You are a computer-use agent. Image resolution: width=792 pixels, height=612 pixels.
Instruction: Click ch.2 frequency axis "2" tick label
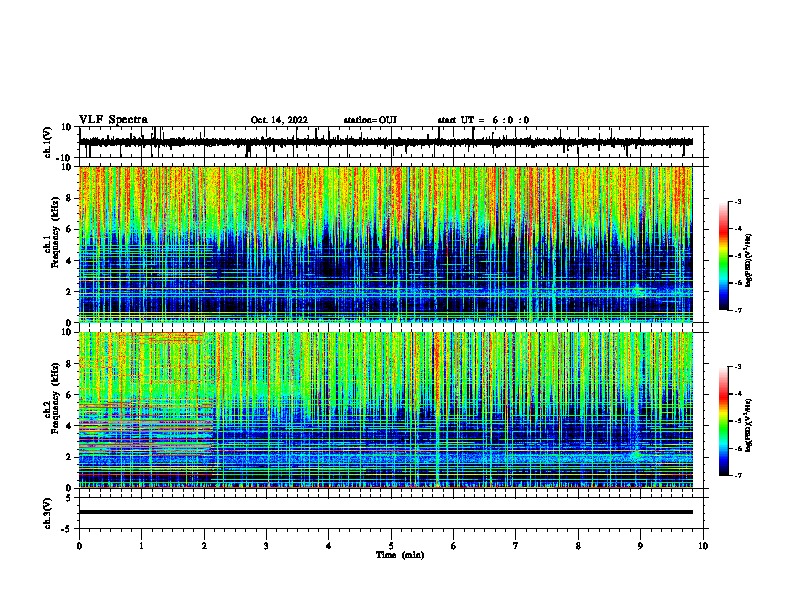click(x=69, y=457)
